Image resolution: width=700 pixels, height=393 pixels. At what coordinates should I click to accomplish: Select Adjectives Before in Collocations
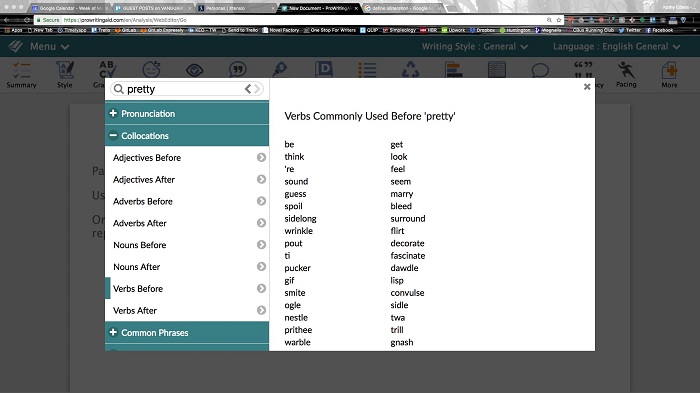pos(187,158)
